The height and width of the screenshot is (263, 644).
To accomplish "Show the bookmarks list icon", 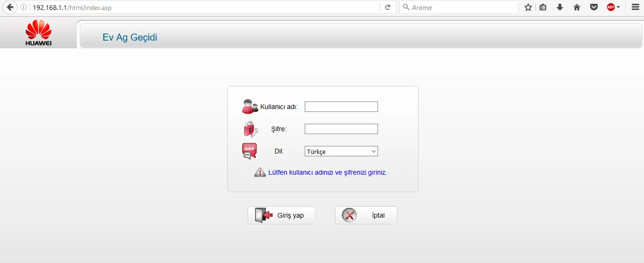I will [543, 8].
